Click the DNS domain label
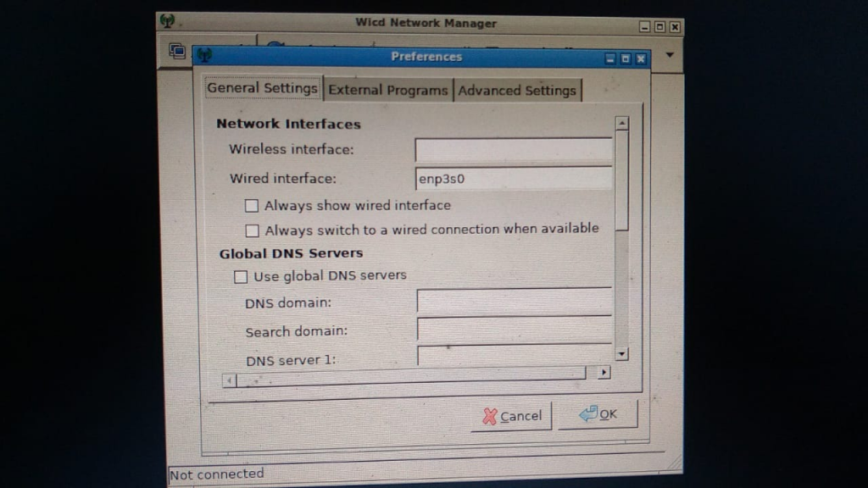This screenshot has height=488, width=868. tap(288, 303)
